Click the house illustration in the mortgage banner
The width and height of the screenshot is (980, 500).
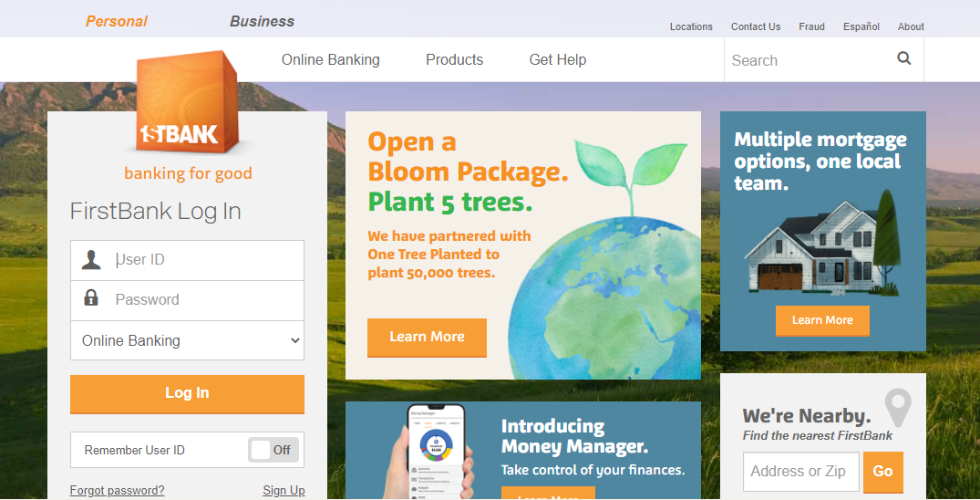[x=822, y=244]
